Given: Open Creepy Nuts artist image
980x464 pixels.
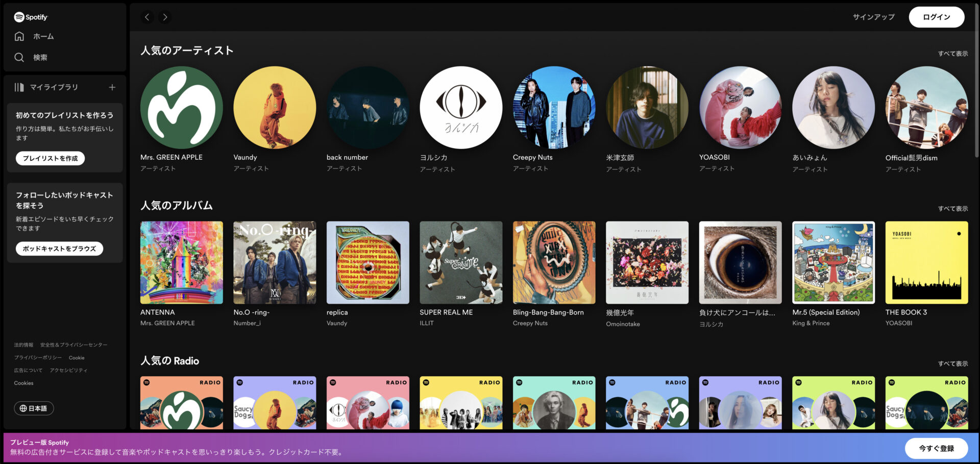Looking at the screenshot, I should click(x=554, y=108).
